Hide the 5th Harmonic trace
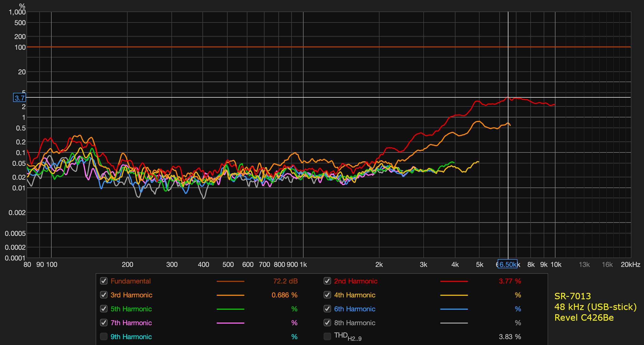 [x=104, y=309]
